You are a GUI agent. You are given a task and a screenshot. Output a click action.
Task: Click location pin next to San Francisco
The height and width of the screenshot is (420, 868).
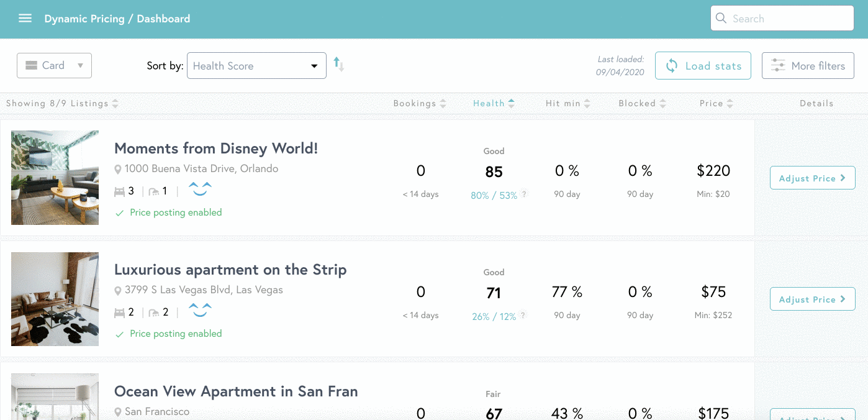118,412
